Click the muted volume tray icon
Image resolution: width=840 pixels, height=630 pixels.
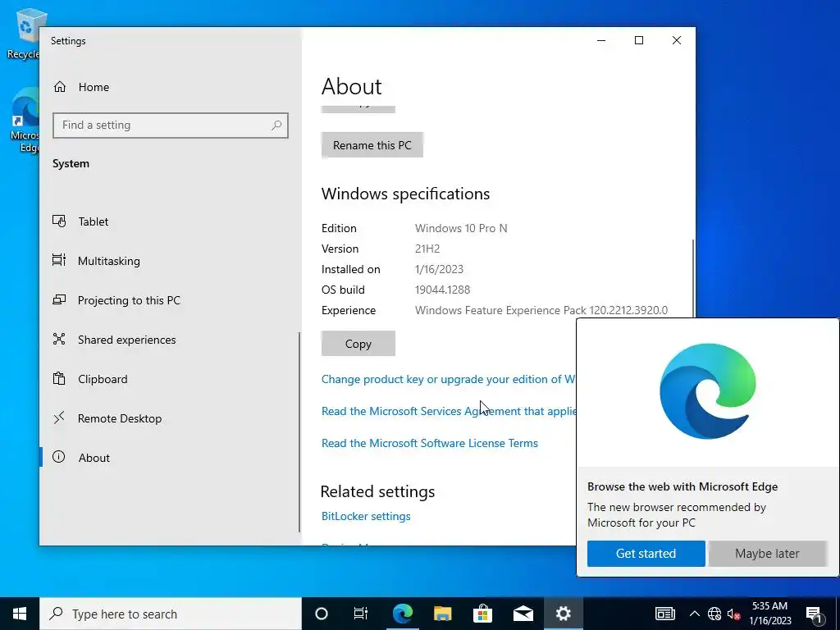click(733, 614)
